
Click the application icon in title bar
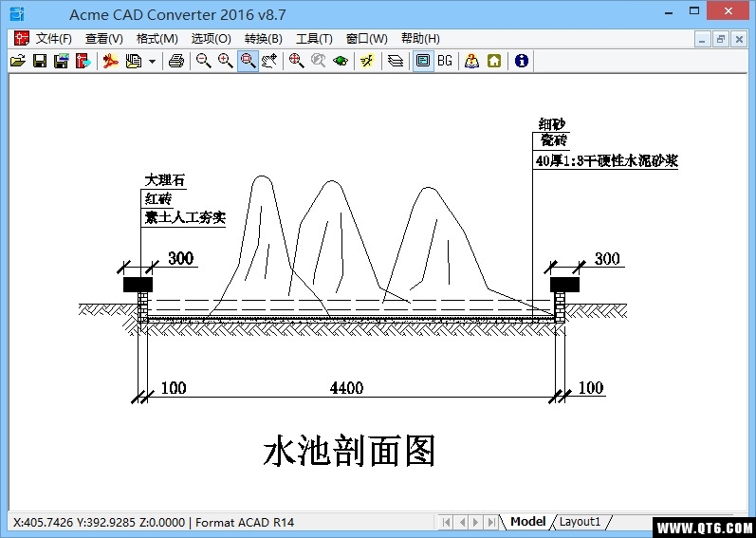[17, 14]
